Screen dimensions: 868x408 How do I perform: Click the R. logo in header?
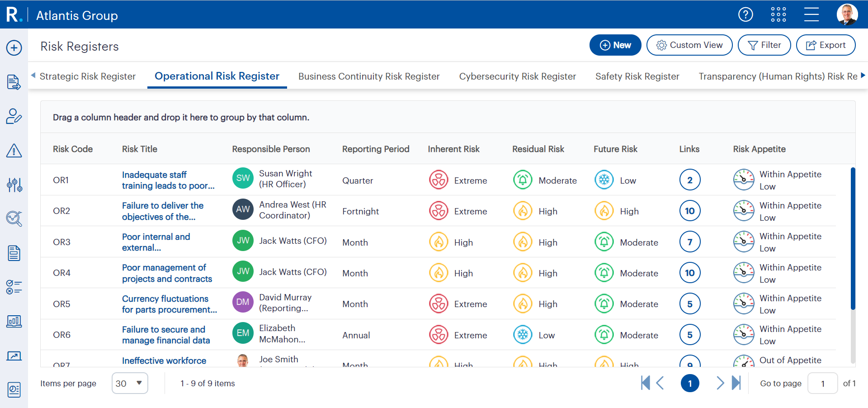point(14,14)
